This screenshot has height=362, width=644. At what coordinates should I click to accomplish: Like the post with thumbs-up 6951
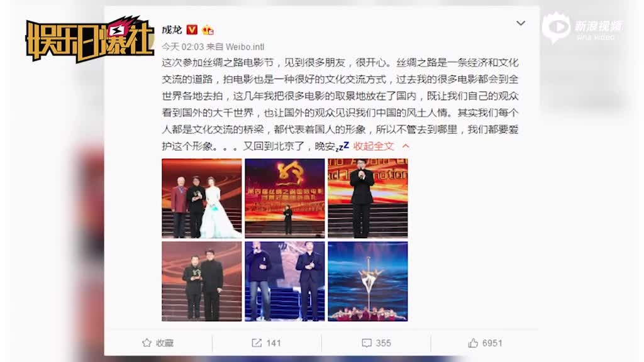[x=473, y=343]
